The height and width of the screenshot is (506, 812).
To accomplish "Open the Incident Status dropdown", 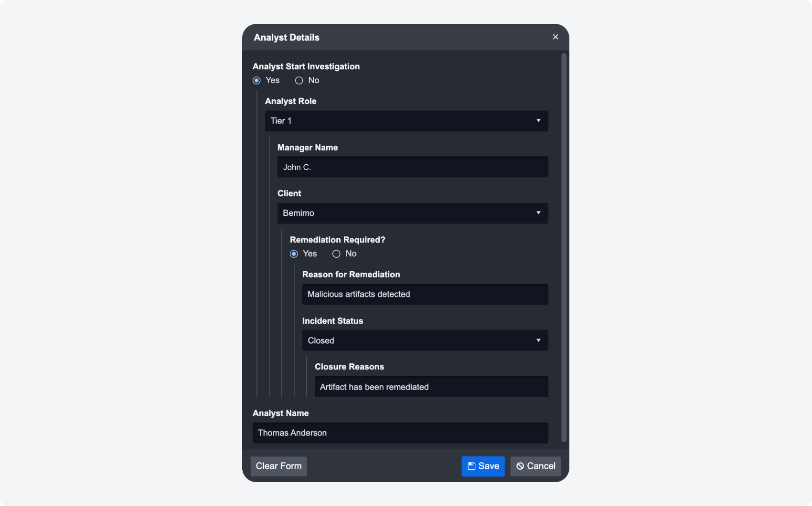I will pyautogui.click(x=425, y=340).
